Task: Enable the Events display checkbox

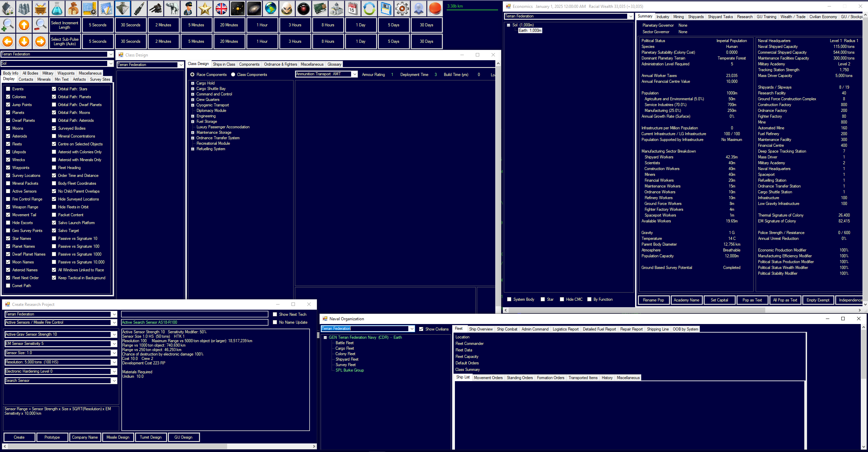Action: coord(8,89)
